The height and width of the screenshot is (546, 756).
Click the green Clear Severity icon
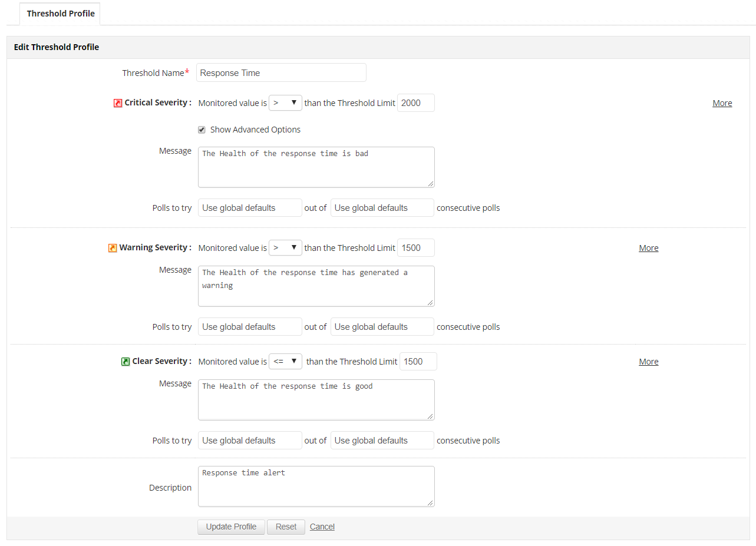(126, 362)
